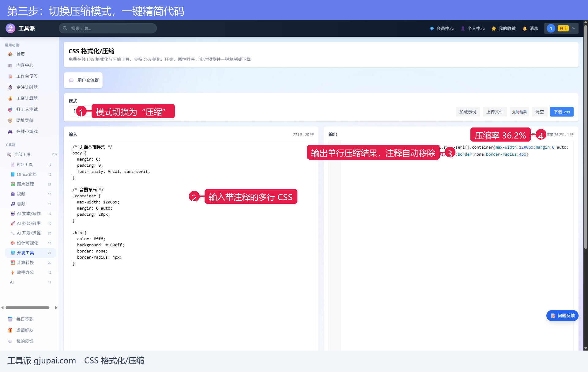Open 在线小游戏 gamepad icon

click(x=10, y=131)
